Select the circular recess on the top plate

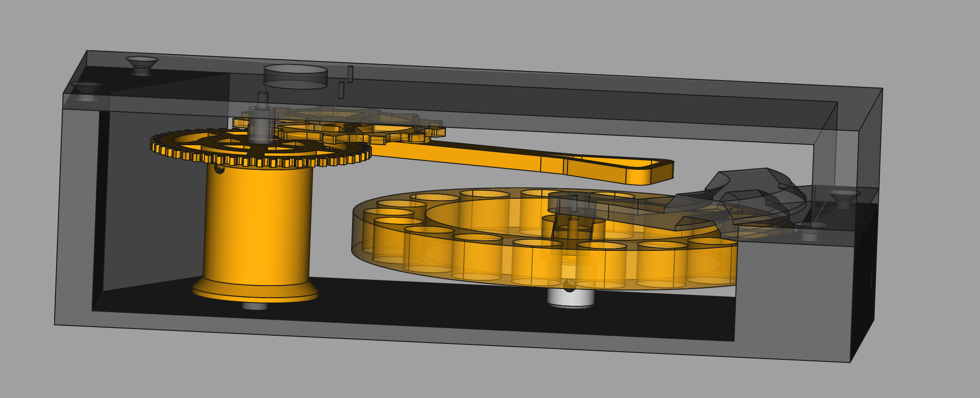(295, 77)
